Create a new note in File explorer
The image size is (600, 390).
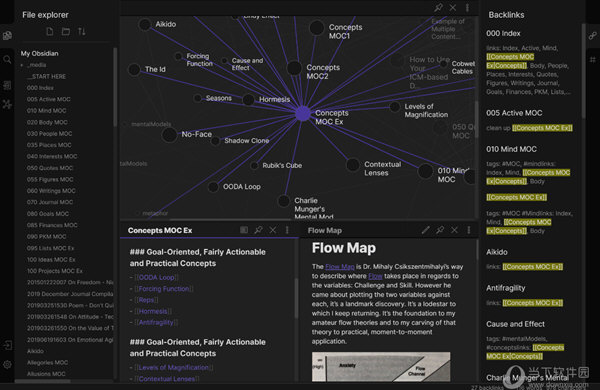(x=50, y=31)
